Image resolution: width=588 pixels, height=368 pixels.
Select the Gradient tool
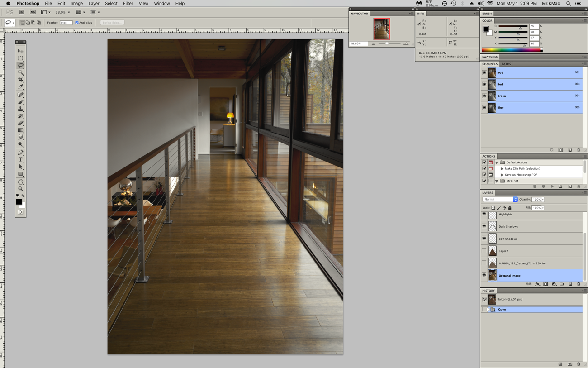tap(20, 130)
